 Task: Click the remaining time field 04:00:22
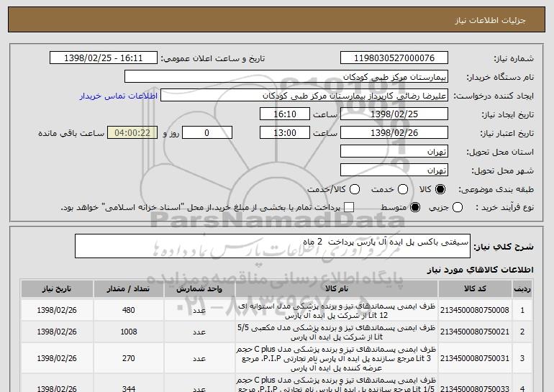pyautogui.click(x=132, y=133)
